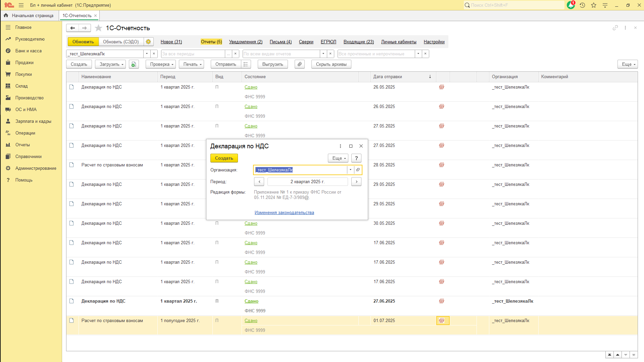Open the Проверка dropdown button
This screenshot has width=644, height=362.
161,64
